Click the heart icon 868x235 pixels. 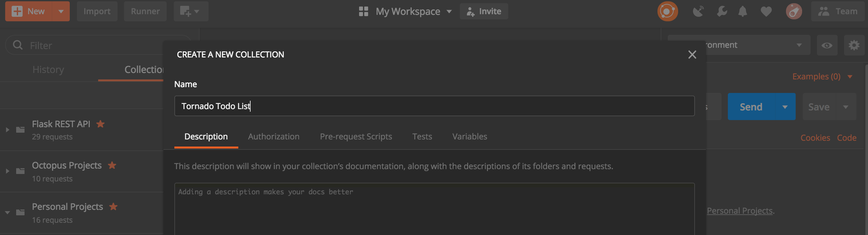[766, 11]
